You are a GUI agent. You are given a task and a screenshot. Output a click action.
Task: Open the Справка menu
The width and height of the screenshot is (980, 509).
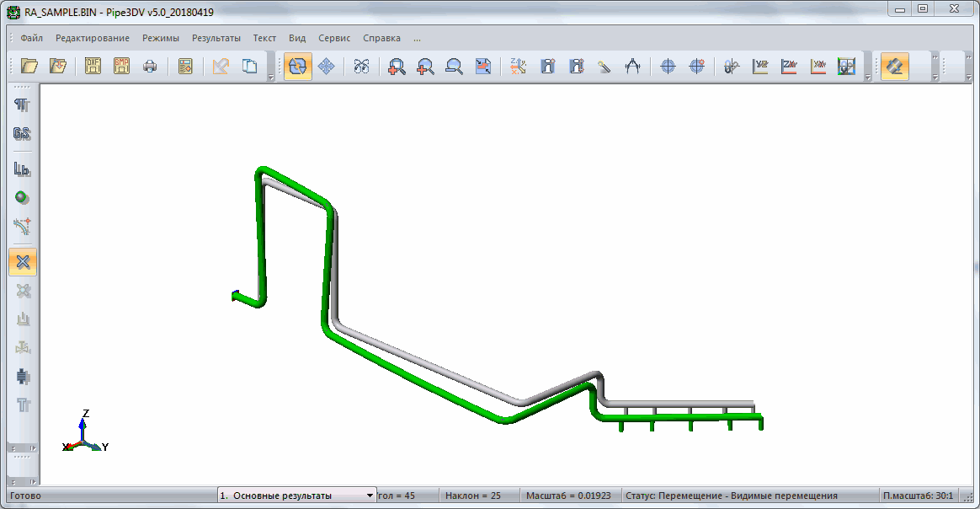tap(381, 38)
